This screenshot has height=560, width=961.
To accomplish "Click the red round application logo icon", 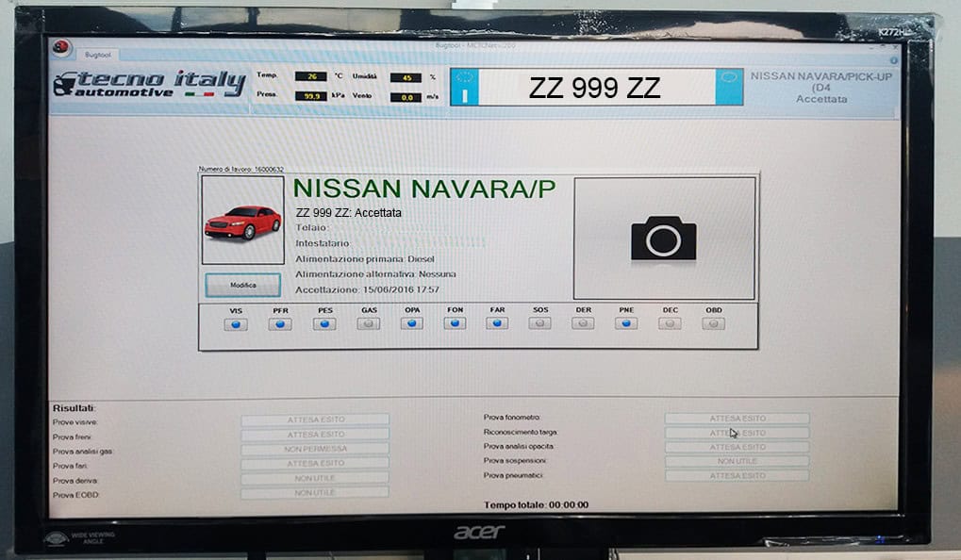I will pyautogui.click(x=60, y=46).
